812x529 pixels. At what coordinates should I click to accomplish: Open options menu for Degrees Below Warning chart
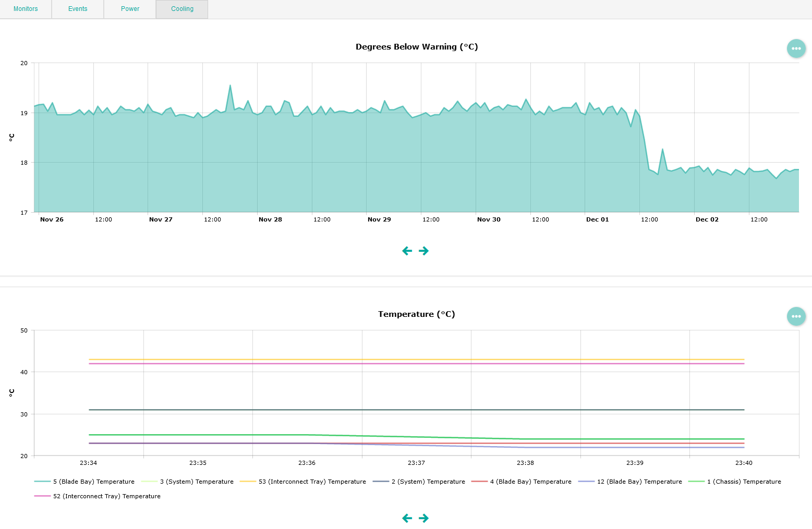point(796,48)
